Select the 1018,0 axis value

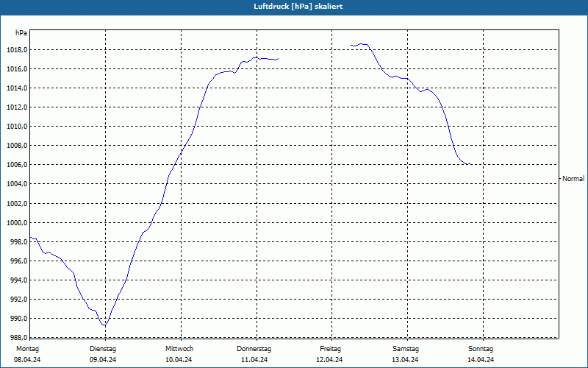(16, 50)
